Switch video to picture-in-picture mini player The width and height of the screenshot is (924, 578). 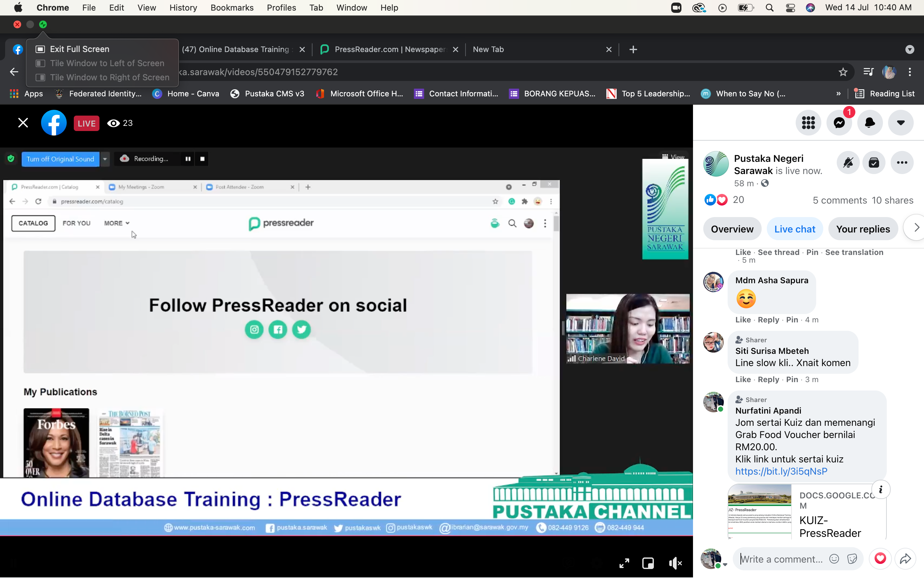pyautogui.click(x=648, y=563)
